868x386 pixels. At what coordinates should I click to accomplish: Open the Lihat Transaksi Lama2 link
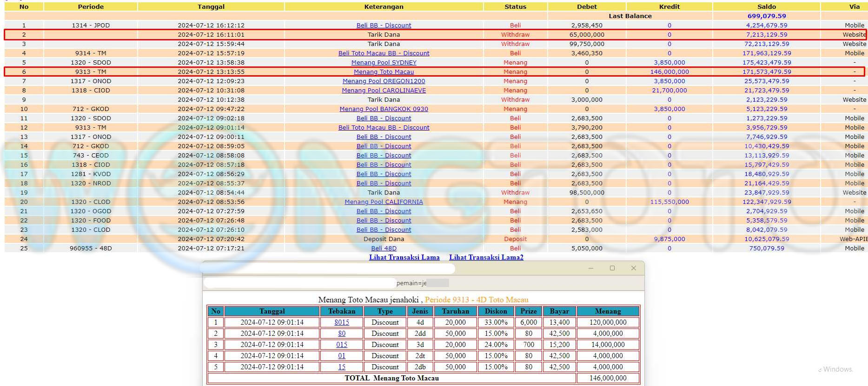[486, 257]
